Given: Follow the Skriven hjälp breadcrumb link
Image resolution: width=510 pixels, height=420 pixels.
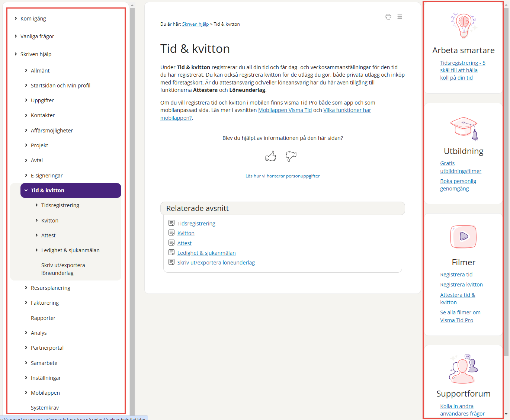Looking at the screenshot, I should coord(195,24).
